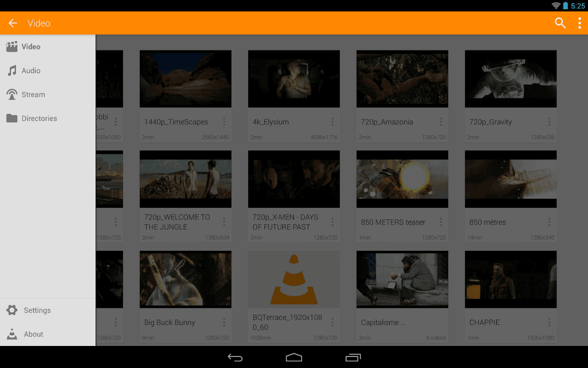The height and width of the screenshot is (368, 588).
Task: Open options menu for 1440p_TimeScapes
Action: click(x=224, y=122)
